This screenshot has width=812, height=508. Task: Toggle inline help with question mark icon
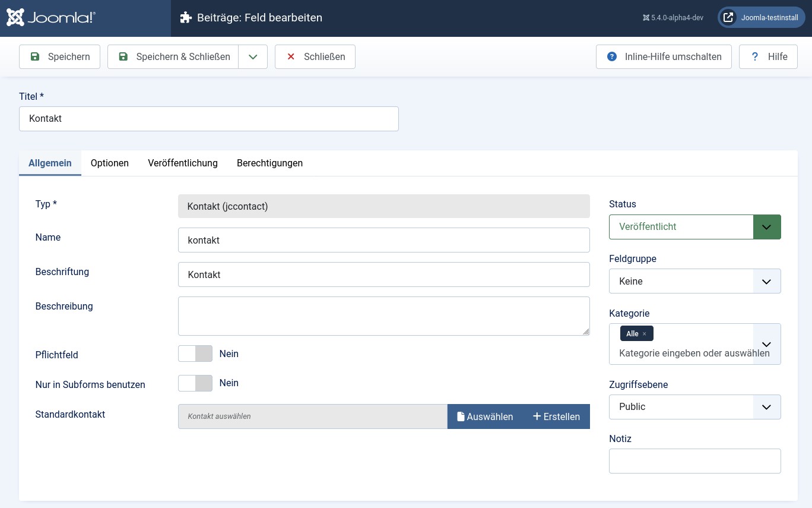coord(663,57)
